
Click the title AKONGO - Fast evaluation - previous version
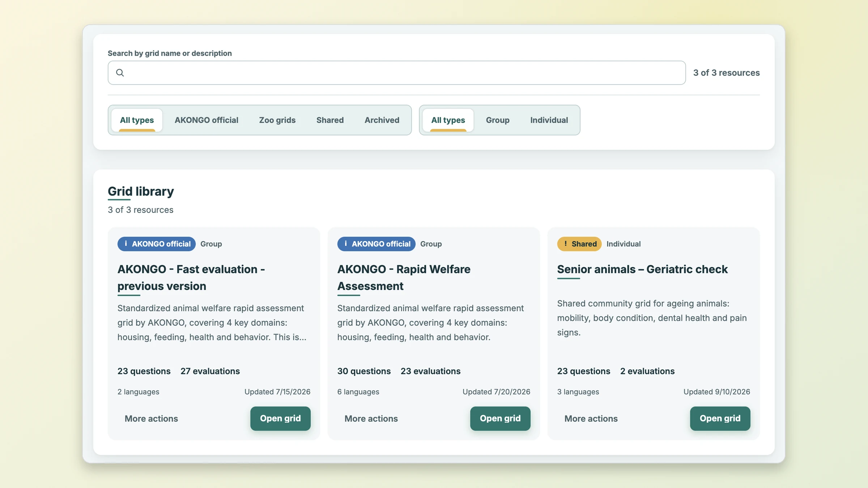(191, 278)
